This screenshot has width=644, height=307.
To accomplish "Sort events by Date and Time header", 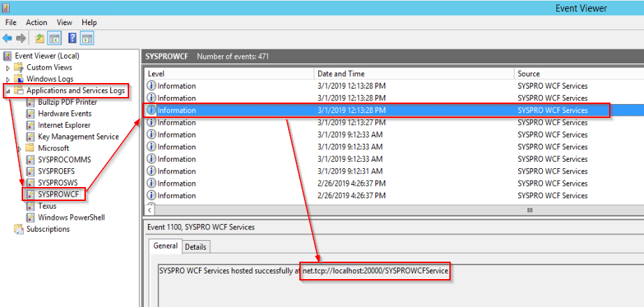I will click(x=414, y=73).
